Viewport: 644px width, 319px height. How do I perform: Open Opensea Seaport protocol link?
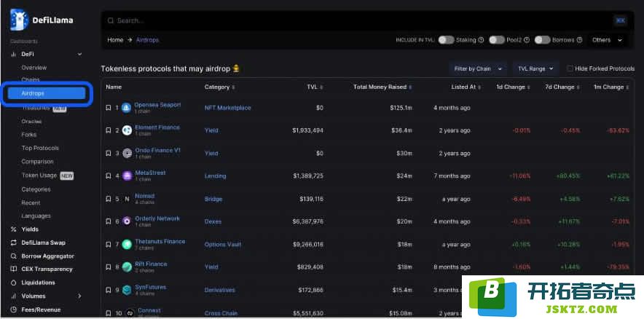(157, 105)
